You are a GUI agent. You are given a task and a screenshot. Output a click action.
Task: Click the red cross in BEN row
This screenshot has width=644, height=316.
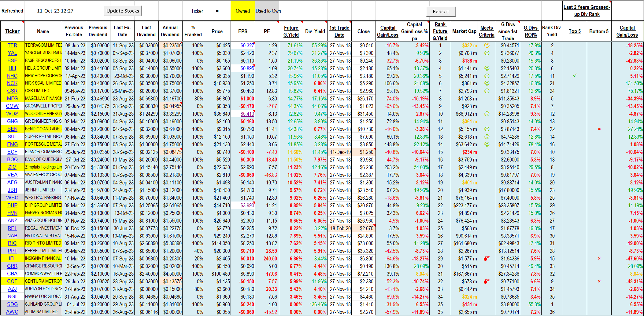(x=599, y=129)
